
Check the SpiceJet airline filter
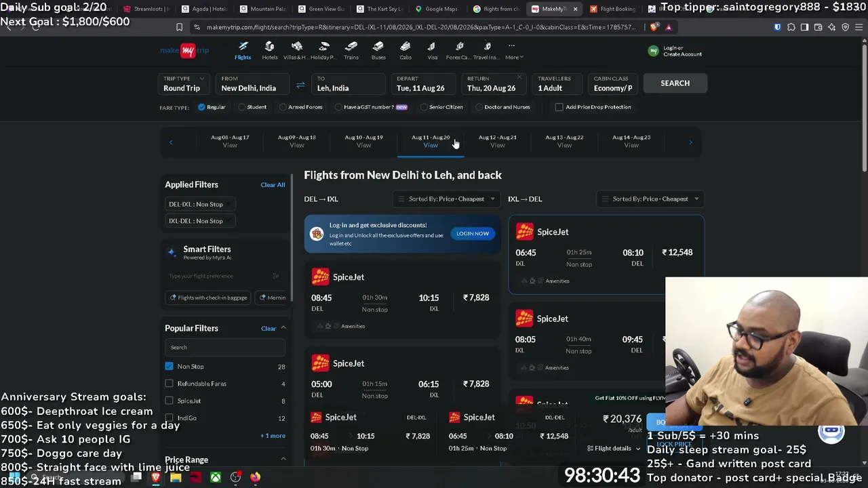tap(169, 401)
